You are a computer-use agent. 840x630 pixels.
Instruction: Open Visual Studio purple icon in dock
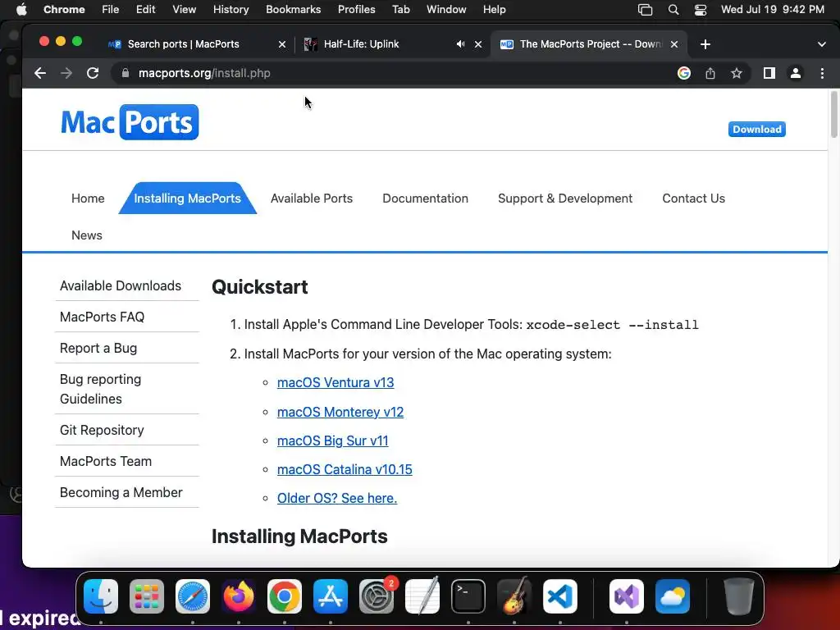click(627, 596)
